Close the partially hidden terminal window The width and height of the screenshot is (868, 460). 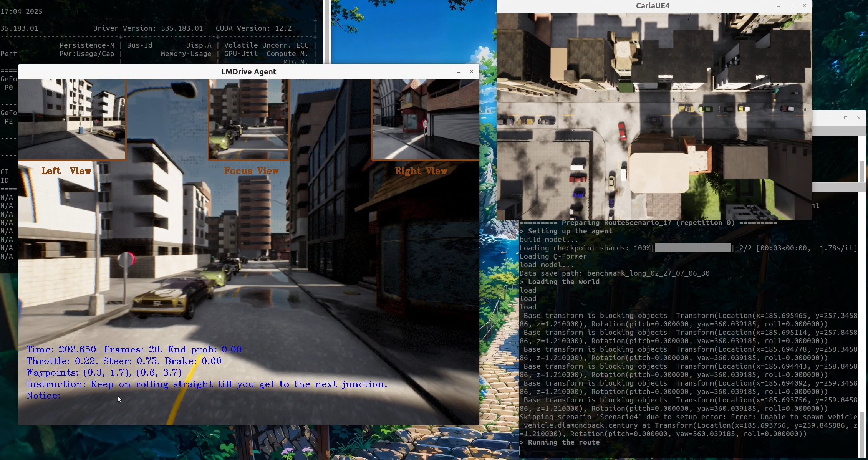click(x=859, y=118)
